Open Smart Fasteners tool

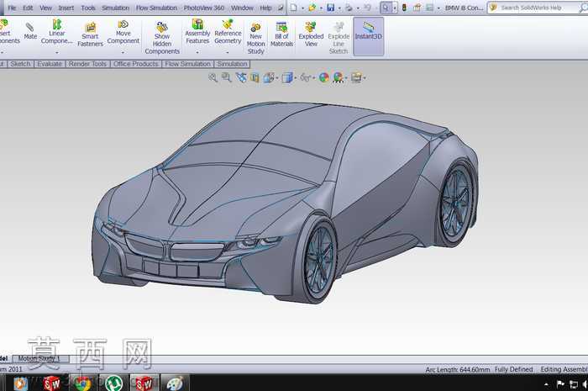pos(90,34)
